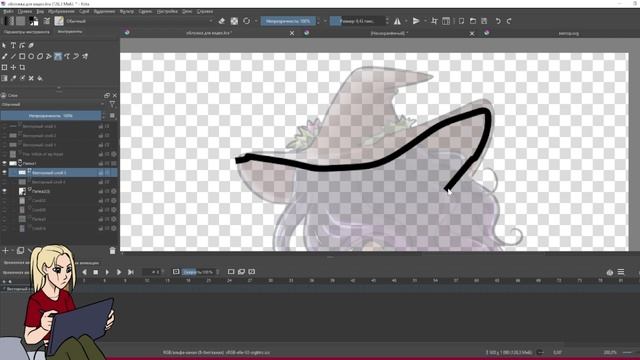Open the layer blending mode dropdown
640x360 pixels.
click(53, 104)
